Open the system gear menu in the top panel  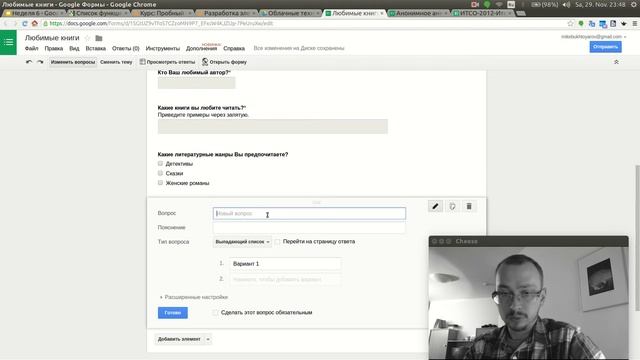click(x=634, y=4)
